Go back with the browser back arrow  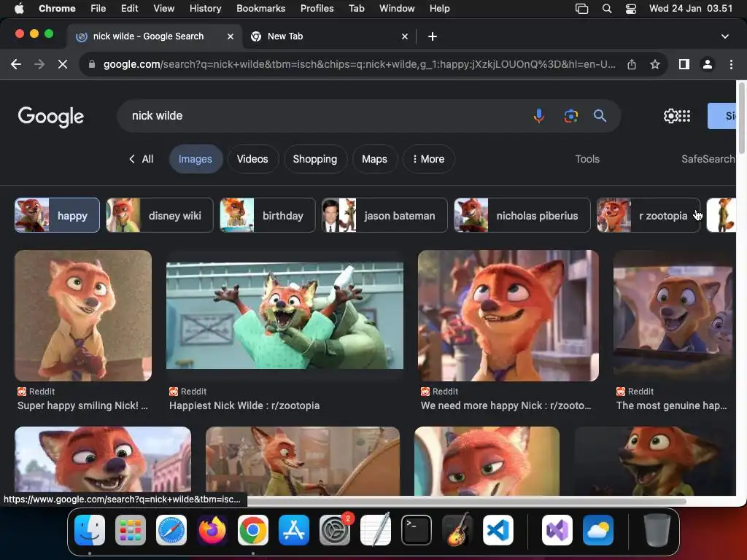(16, 64)
